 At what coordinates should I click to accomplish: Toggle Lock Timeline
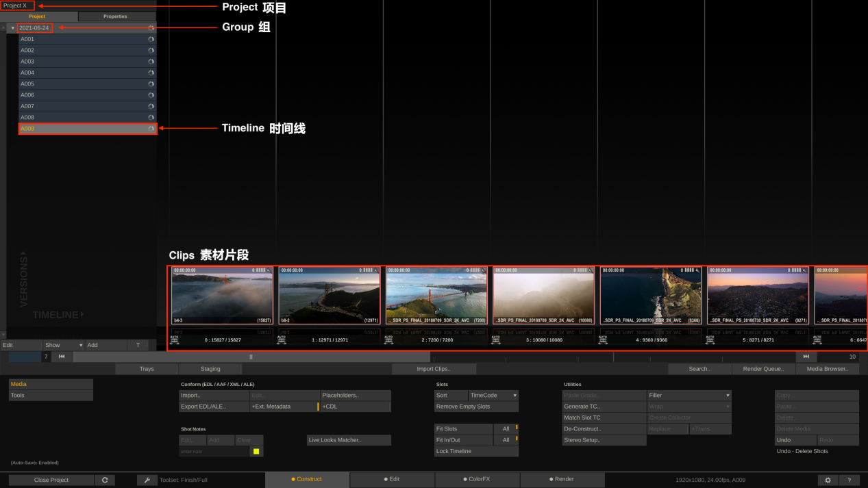tap(476, 451)
